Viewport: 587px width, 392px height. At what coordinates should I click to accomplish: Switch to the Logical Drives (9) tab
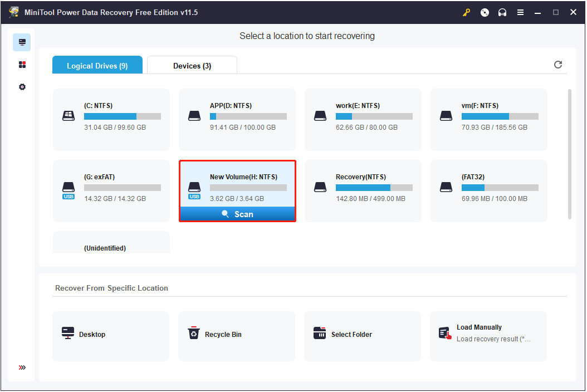[x=97, y=65]
